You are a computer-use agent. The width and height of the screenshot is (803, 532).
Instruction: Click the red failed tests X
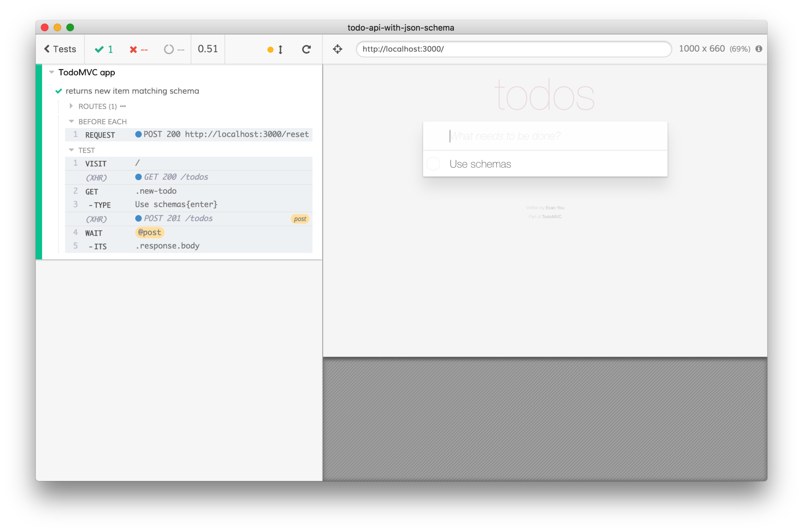[x=133, y=49]
